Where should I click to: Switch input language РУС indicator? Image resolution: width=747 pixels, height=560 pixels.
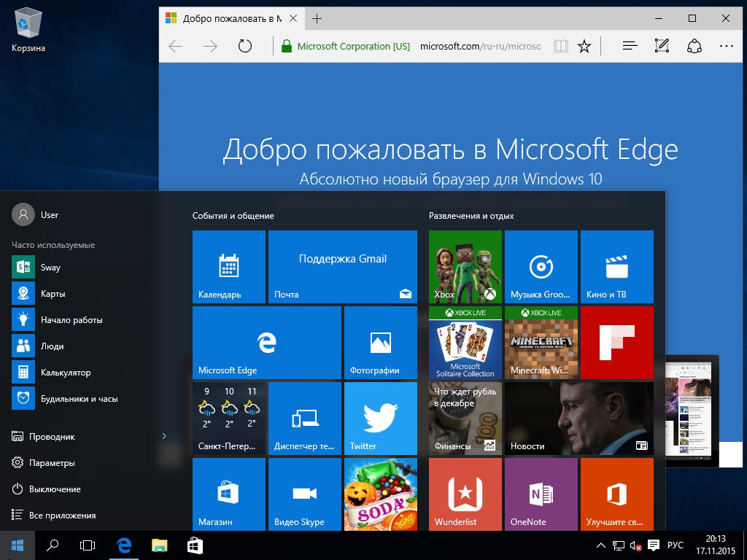[675, 545]
